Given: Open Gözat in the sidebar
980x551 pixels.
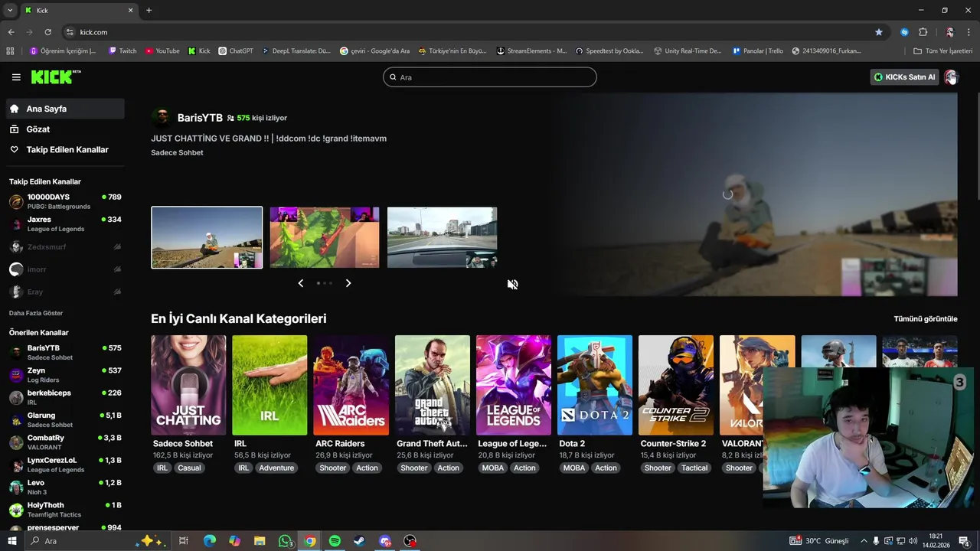Looking at the screenshot, I should (x=65, y=129).
